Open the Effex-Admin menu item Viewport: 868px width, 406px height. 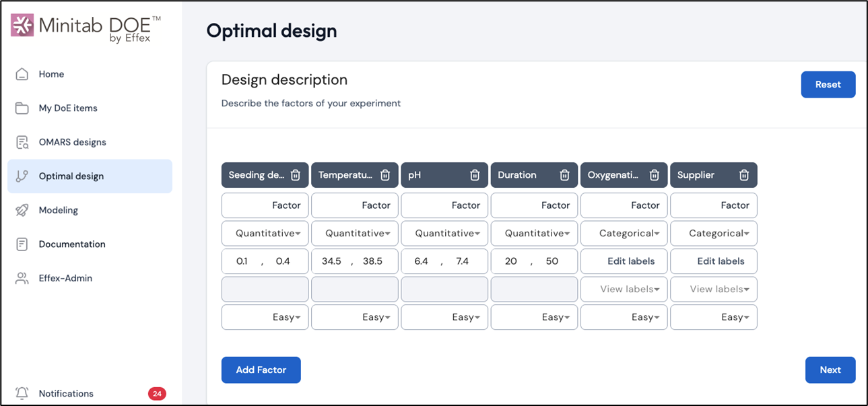tap(90, 278)
